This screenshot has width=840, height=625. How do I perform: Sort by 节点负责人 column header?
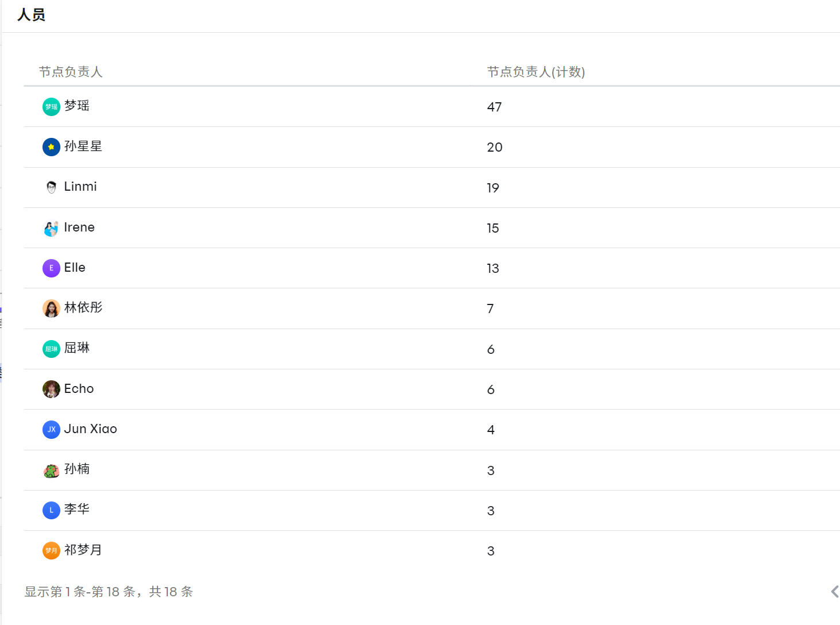point(71,72)
